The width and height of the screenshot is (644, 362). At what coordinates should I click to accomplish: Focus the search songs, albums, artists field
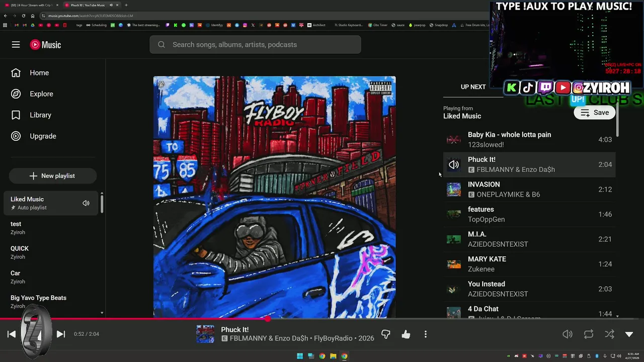(255, 45)
